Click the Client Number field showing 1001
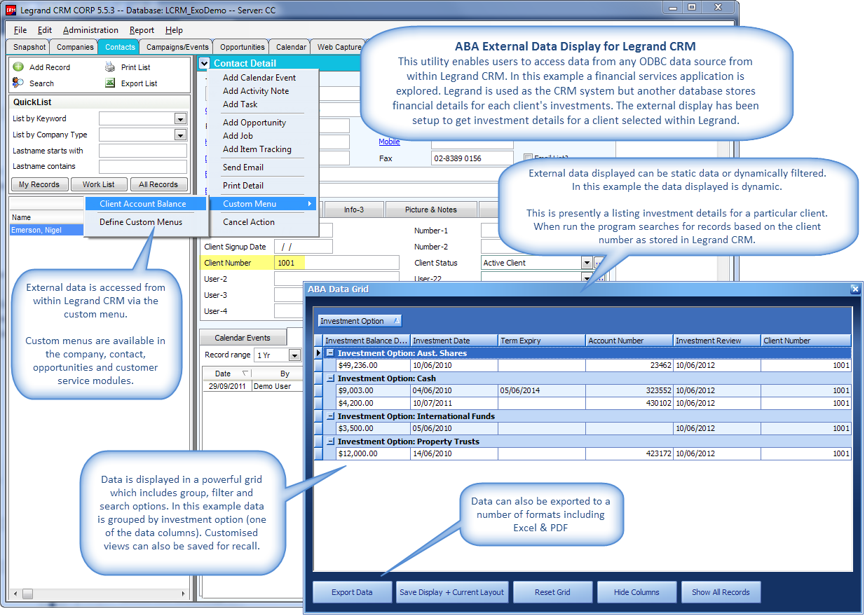Image resolution: width=865 pixels, height=616 pixels. tap(336, 263)
